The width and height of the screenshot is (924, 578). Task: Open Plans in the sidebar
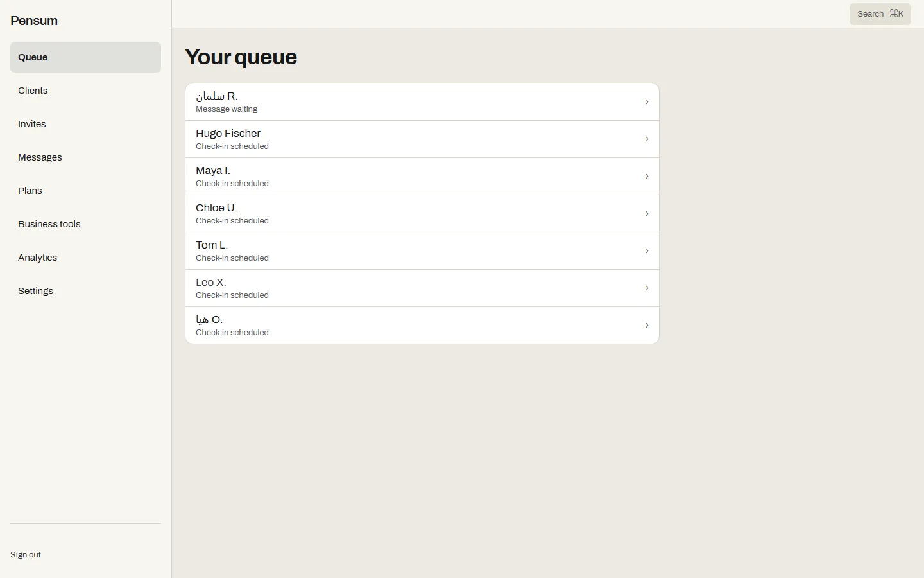[85, 191]
